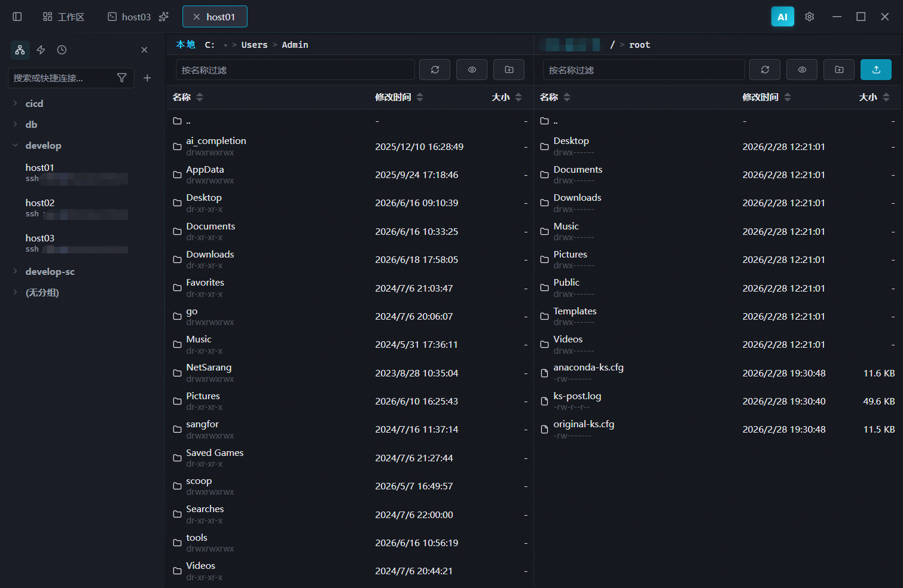903x588 pixels.
Task: Refresh the local file list
Action: click(435, 70)
